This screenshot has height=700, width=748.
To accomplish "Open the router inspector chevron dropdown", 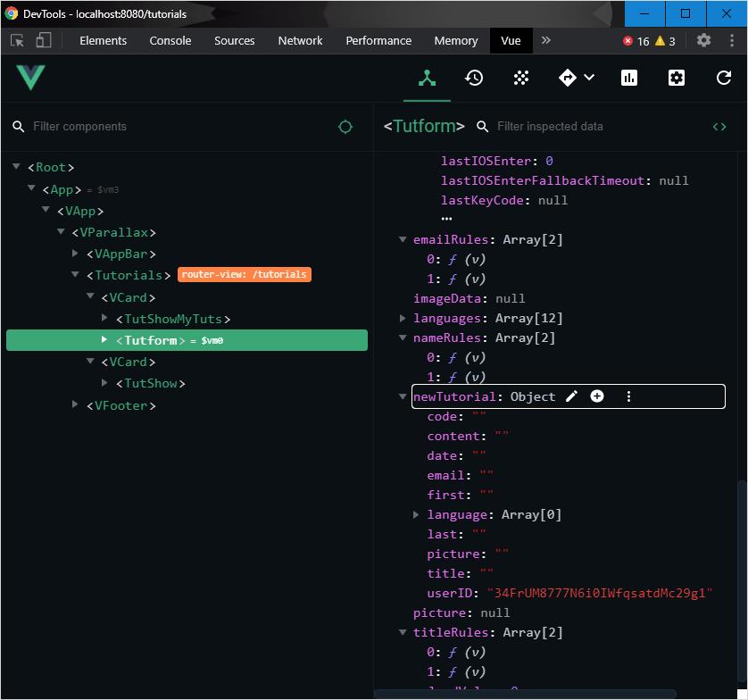I will click(589, 78).
